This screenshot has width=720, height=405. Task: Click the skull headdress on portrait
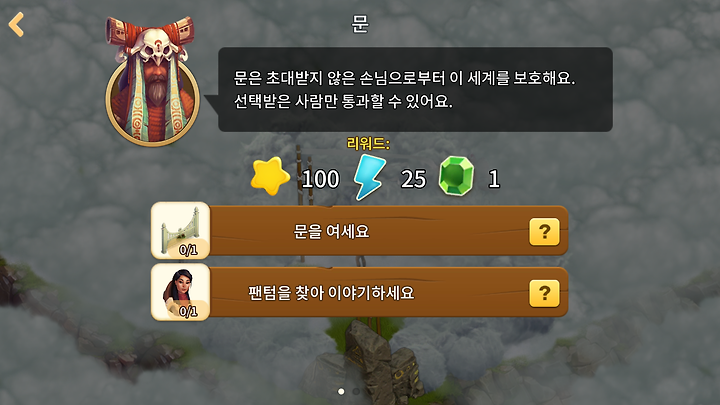pos(153,45)
